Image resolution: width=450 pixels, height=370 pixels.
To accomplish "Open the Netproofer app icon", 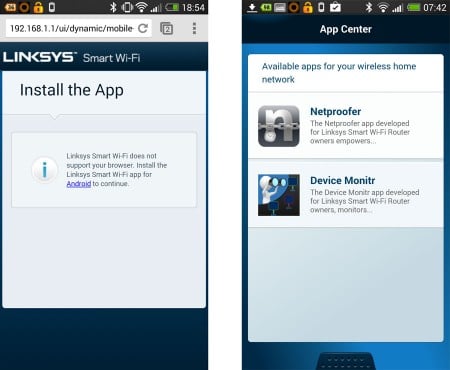I will 279,126.
